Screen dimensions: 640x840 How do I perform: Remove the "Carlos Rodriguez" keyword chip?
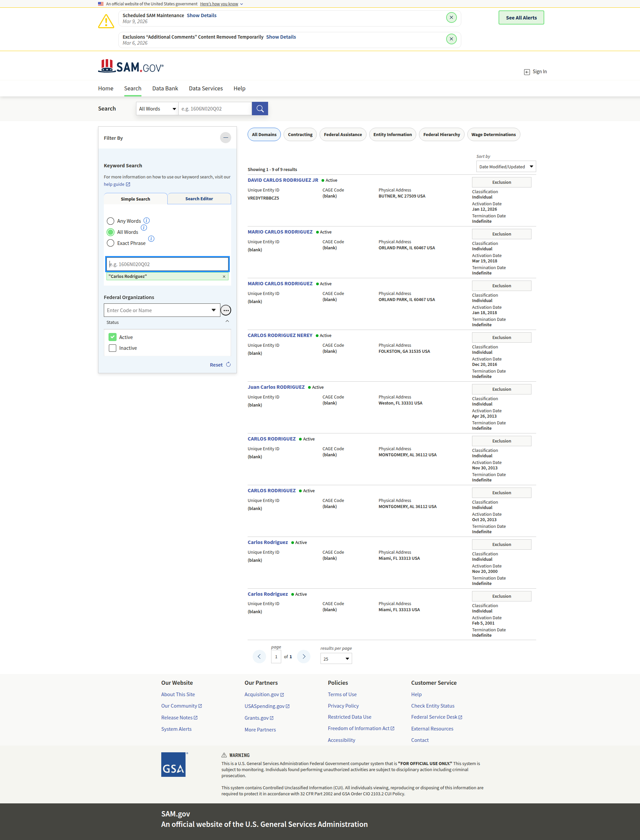(224, 277)
